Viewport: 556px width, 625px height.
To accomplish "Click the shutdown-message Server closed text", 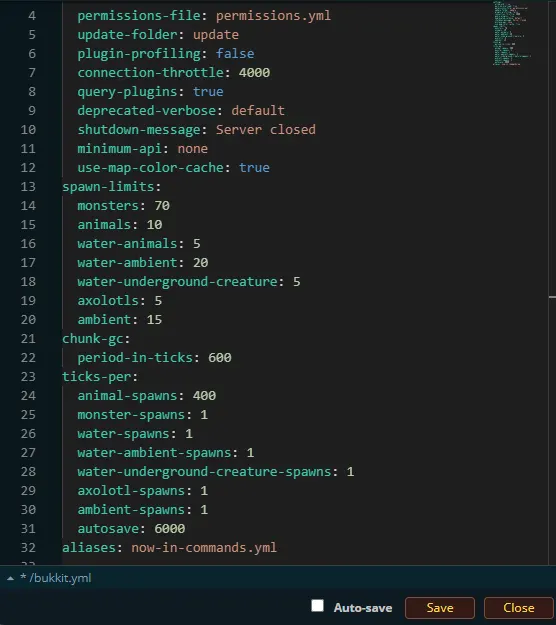I will (266, 130).
